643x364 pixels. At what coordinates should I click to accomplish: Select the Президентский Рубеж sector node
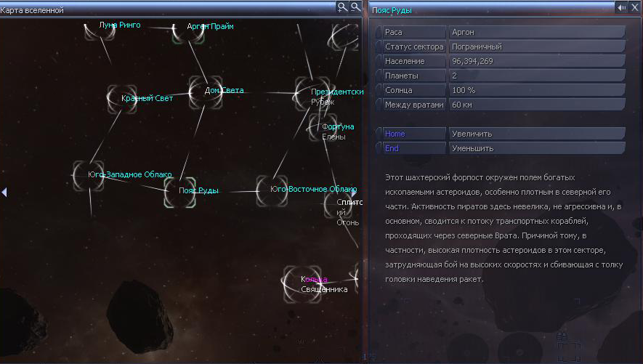click(x=312, y=94)
